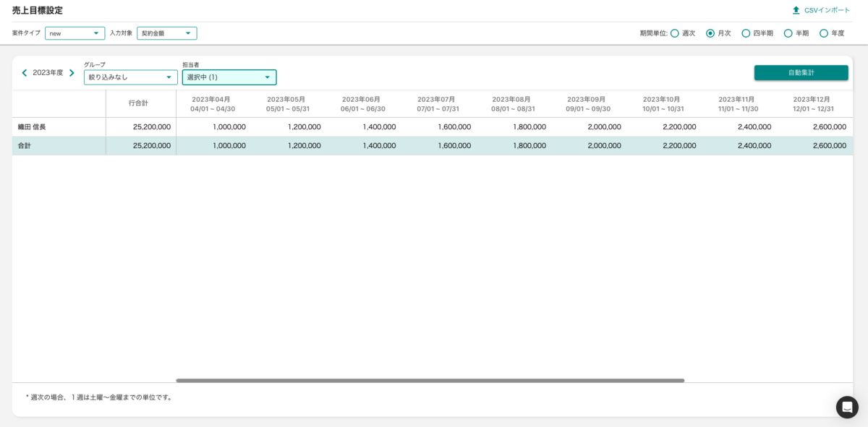
Task: Expand the 担当者 selection dropdown
Action: click(x=229, y=77)
